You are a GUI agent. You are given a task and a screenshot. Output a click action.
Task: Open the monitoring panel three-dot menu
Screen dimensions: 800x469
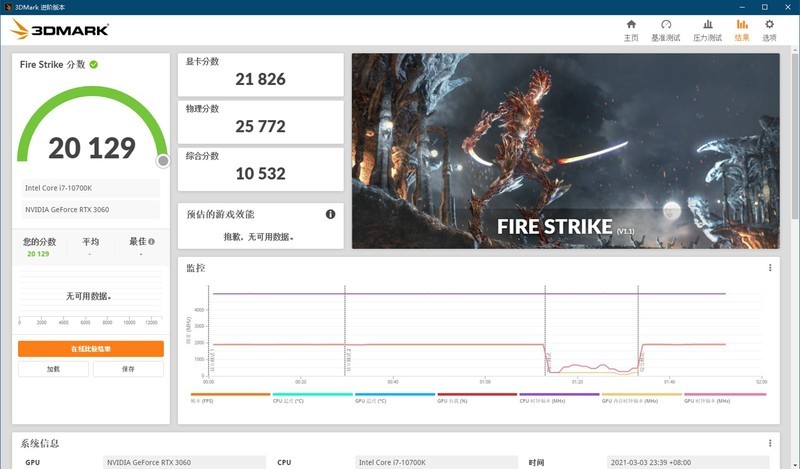point(770,268)
